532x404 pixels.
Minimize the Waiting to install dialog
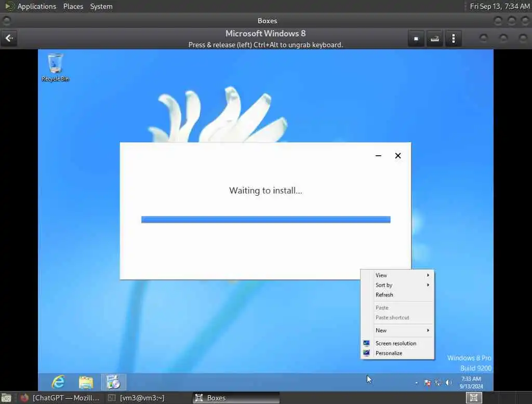(x=378, y=156)
